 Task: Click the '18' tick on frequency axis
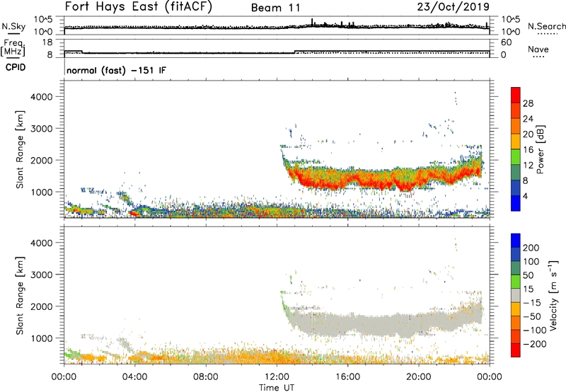47,42
